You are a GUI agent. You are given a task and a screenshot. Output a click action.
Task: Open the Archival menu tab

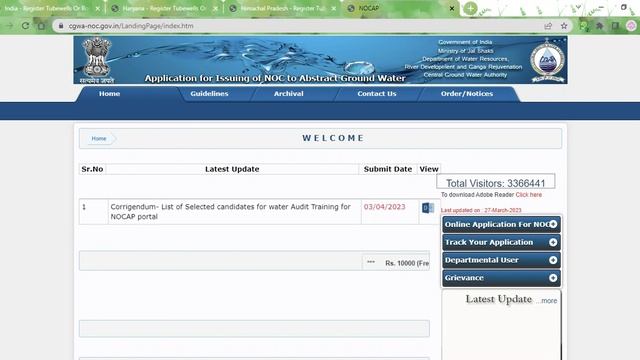(289, 93)
